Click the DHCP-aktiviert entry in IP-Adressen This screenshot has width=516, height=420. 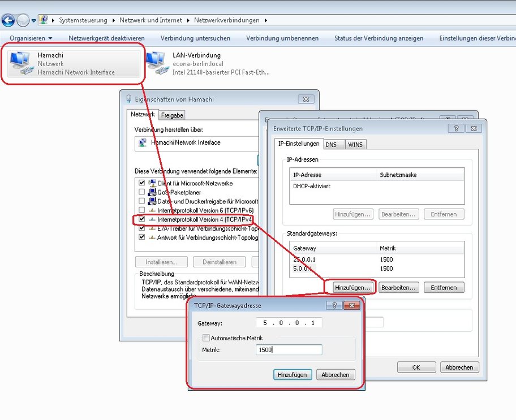(x=312, y=186)
